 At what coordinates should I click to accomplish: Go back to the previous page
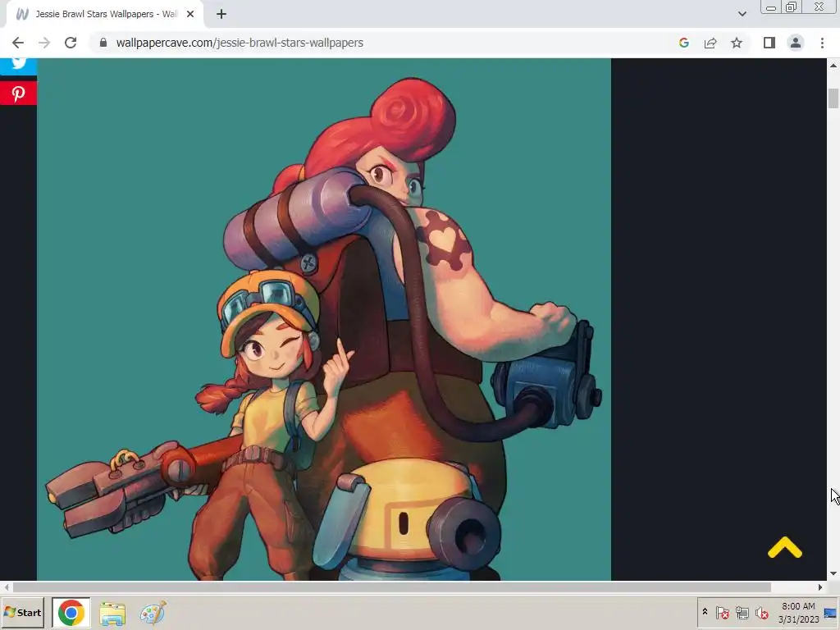click(x=18, y=43)
